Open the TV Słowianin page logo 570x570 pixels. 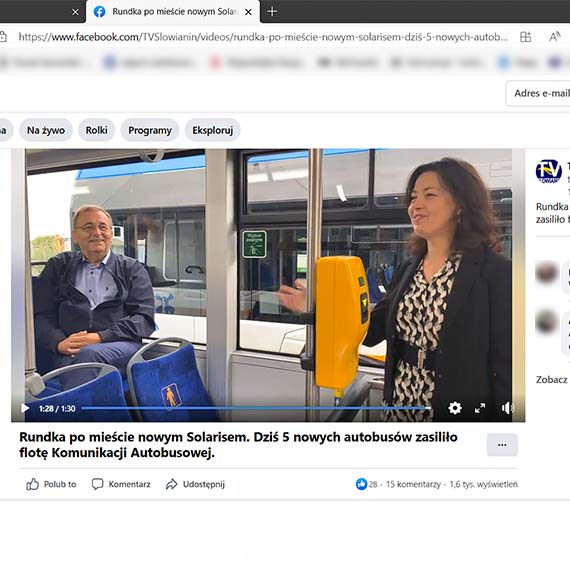(x=549, y=172)
